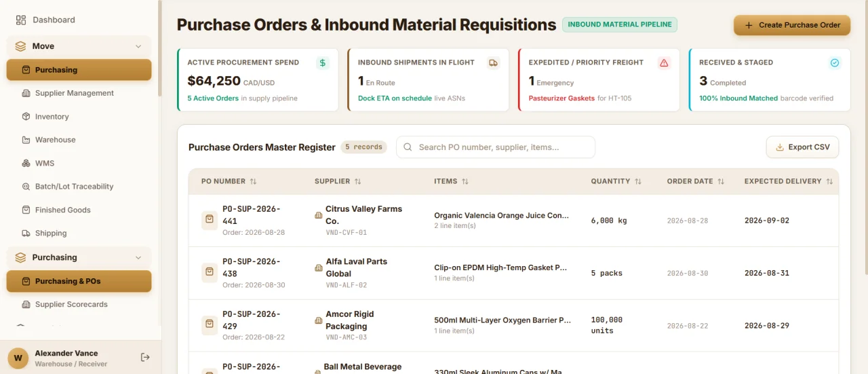Sort by Supplier column
Viewport: 868px width, 374px height.
[x=337, y=182]
